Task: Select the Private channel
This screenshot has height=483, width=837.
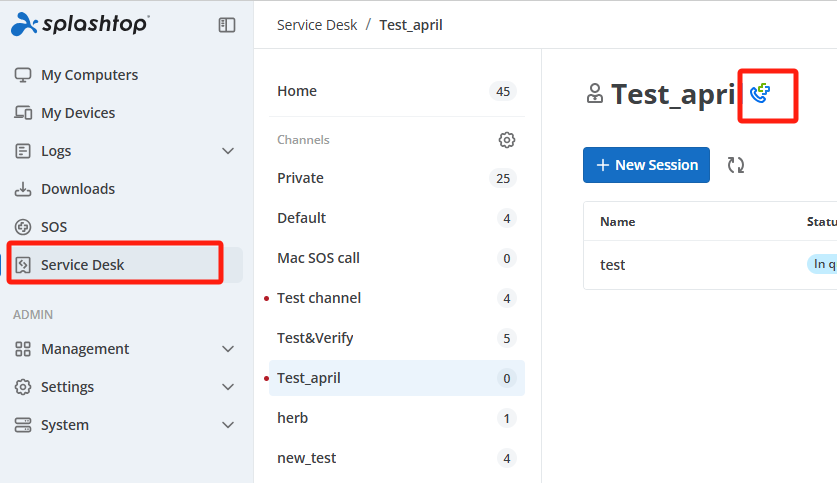Action: [397, 178]
